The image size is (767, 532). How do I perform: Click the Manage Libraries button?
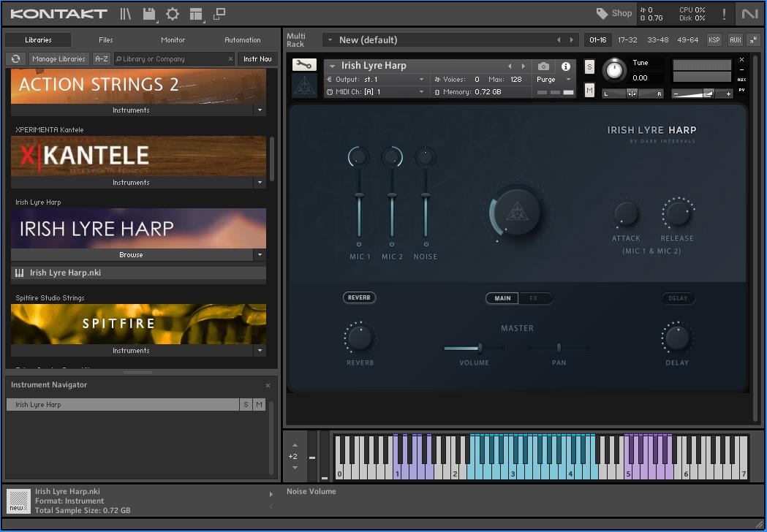(59, 59)
